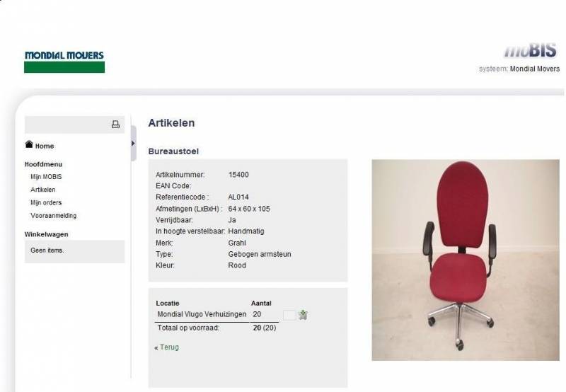Click the printer icon in sidebar header

click(115, 125)
